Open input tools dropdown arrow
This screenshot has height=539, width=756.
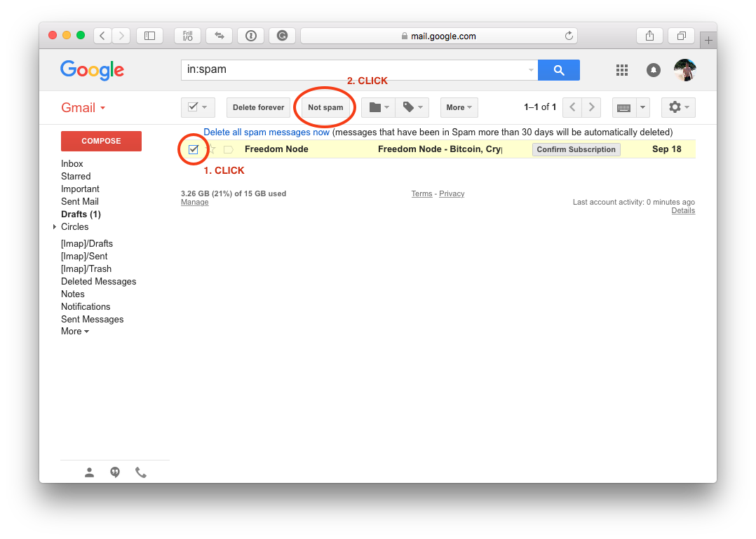pyautogui.click(x=642, y=107)
